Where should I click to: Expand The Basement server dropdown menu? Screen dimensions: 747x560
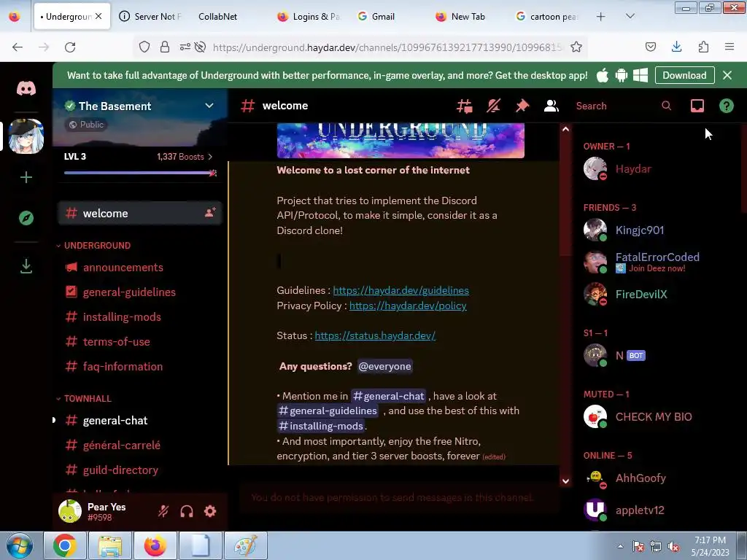click(x=209, y=106)
